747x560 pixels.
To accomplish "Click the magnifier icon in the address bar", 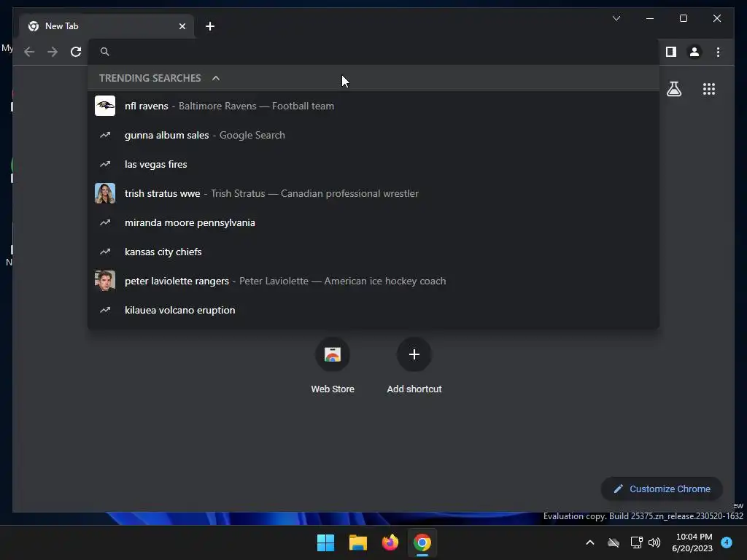I will click(x=105, y=52).
